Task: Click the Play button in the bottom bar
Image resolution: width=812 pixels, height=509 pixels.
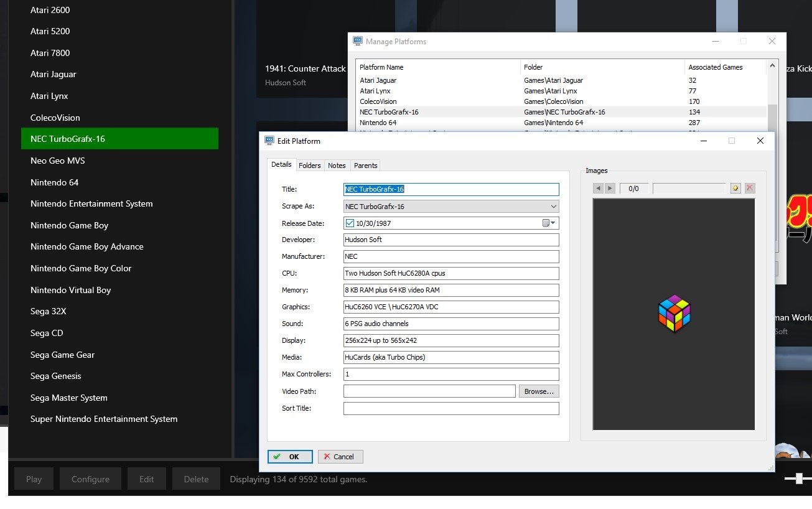Action: click(x=34, y=479)
